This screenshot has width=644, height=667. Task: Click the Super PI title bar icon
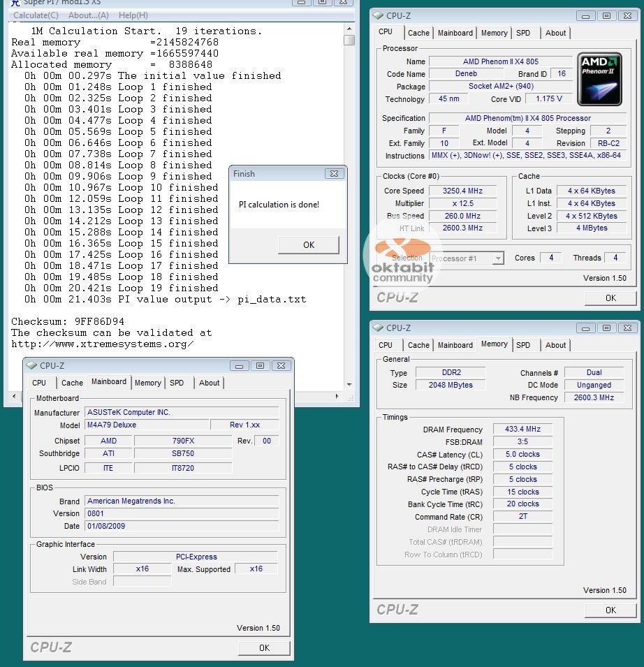pyautogui.click(x=15, y=3)
